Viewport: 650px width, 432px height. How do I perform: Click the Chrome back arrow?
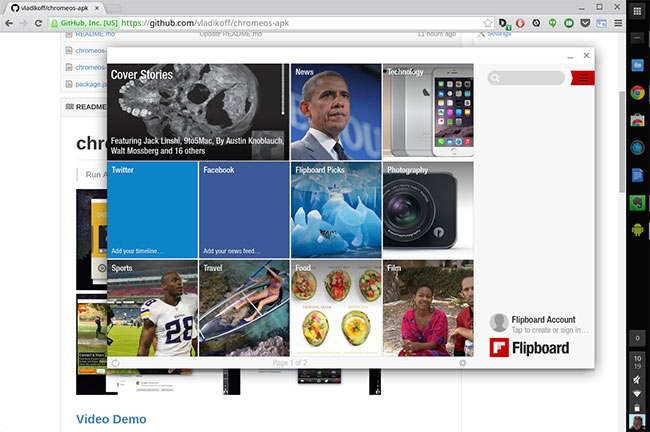point(9,23)
